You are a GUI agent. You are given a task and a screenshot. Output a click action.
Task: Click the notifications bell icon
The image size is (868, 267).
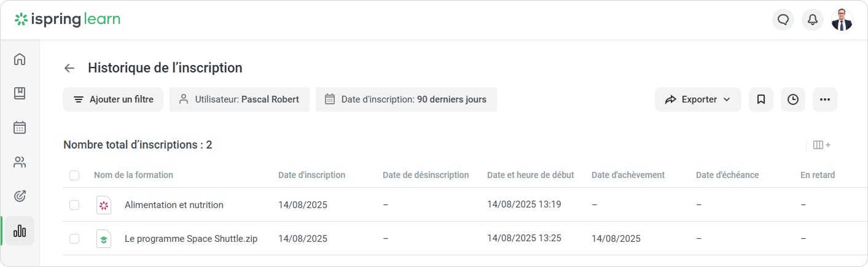pyautogui.click(x=812, y=20)
